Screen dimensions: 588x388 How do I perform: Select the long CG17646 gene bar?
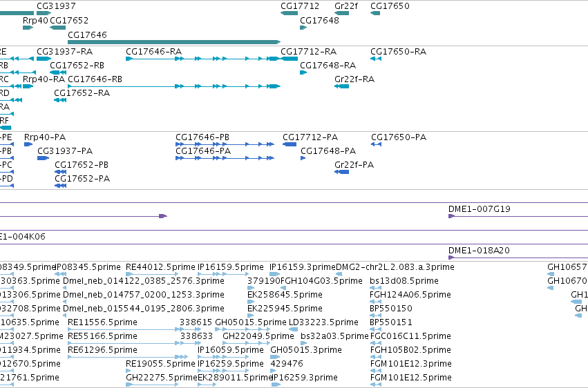174,41
